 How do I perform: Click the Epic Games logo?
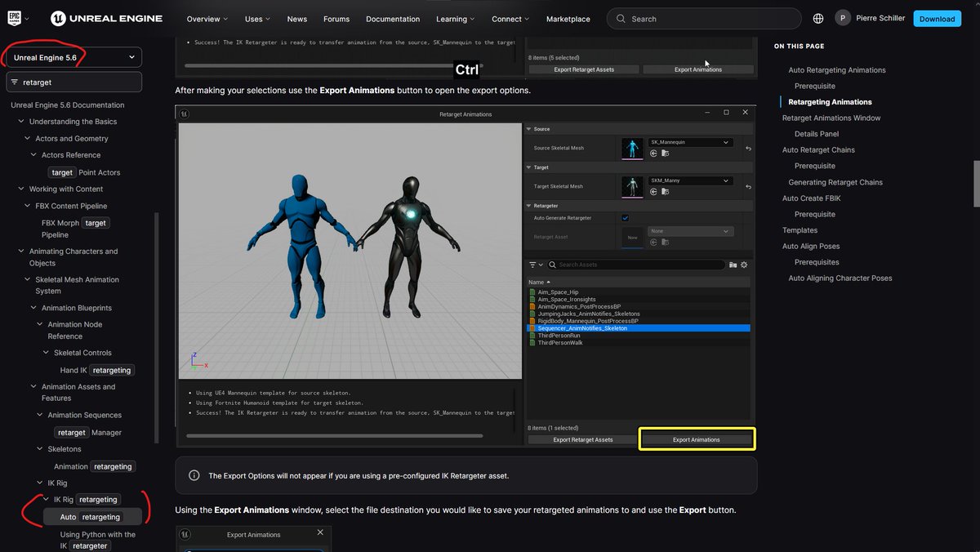16,18
